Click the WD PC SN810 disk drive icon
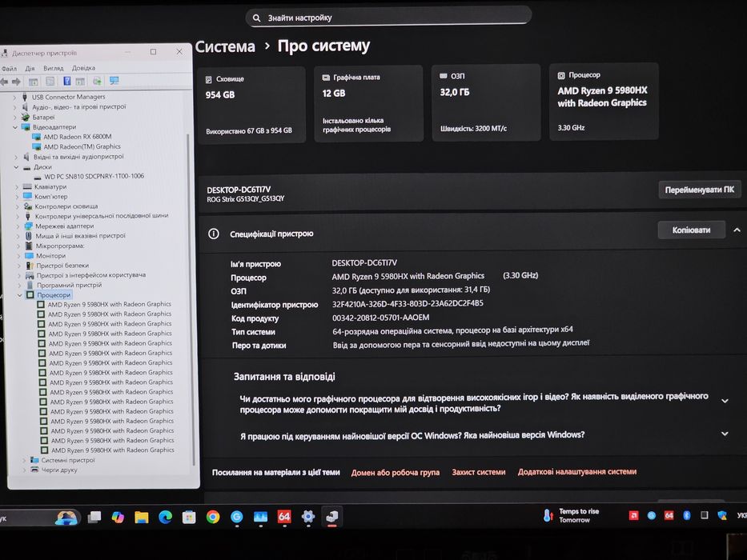Screen dimensions: 747x560 point(38,177)
